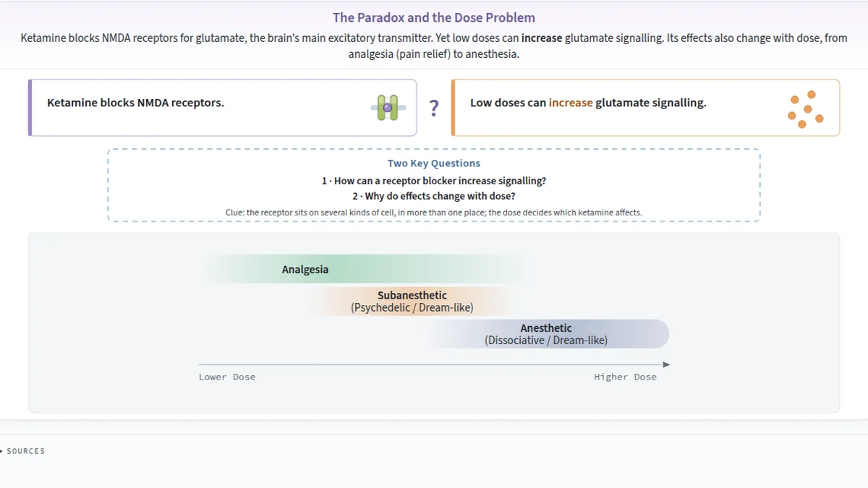
Task: Open the Low doses increase glutamate card
Action: click(645, 108)
